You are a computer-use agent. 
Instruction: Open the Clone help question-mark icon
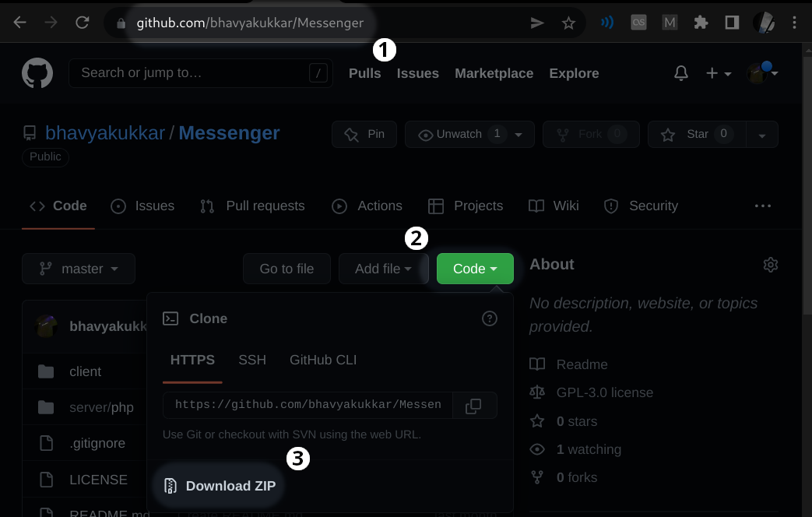click(x=490, y=318)
